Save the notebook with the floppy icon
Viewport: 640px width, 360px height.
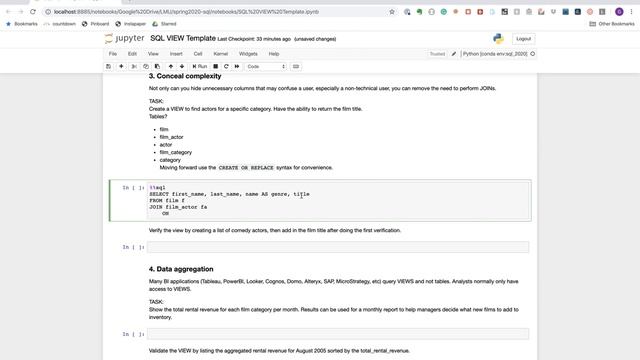[108, 66]
